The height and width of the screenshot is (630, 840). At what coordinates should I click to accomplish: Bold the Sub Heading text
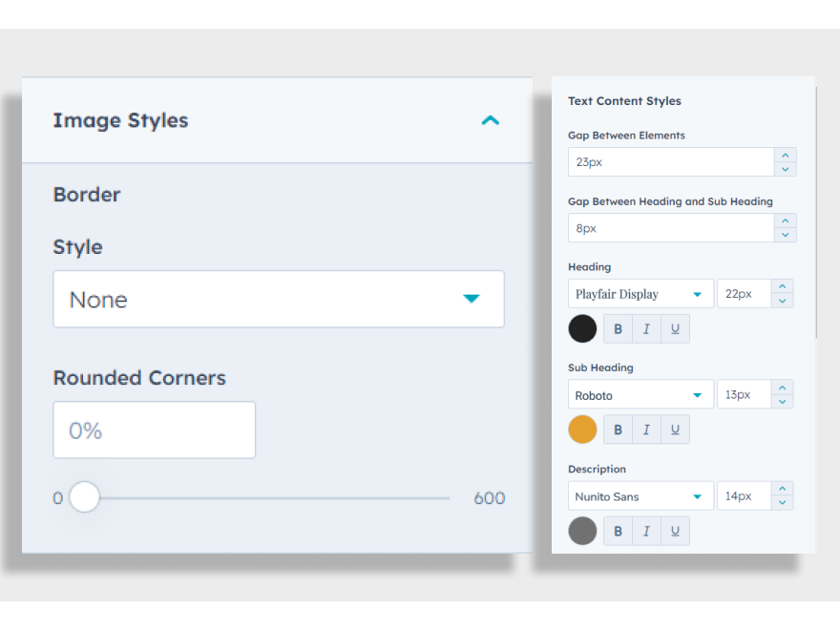tap(618, 429)
